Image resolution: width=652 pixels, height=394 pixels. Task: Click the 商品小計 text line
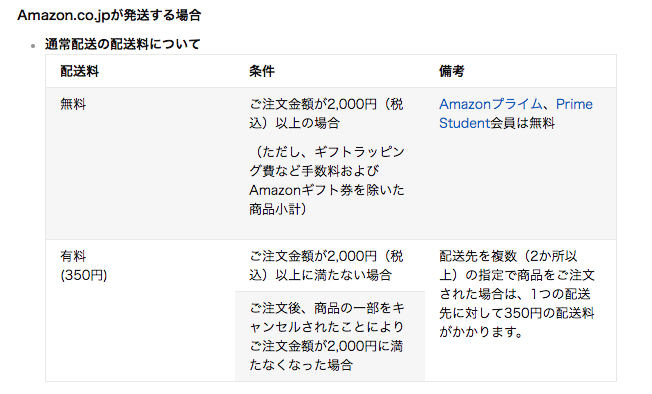pyautogui.click(x=278, y=209)
